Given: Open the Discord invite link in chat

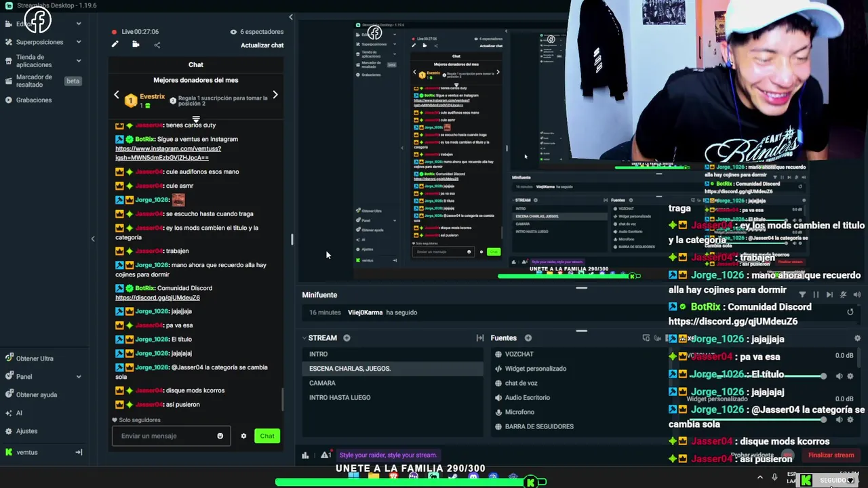Looking at the screenshot, I should [157, 298].
